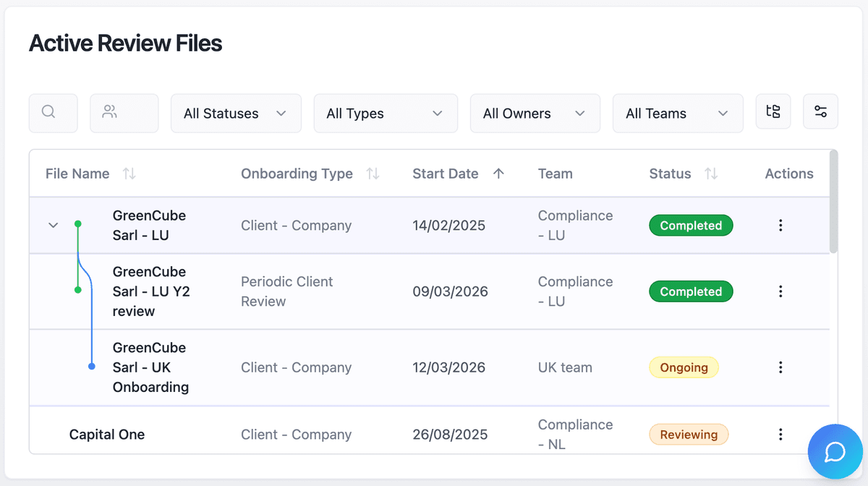Open actions menu for GreenCube Sarl - LU

pos(780,225)
